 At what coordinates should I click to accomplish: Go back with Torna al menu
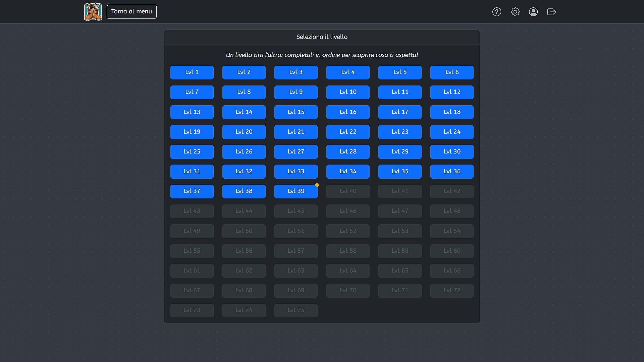click(131, 12)
